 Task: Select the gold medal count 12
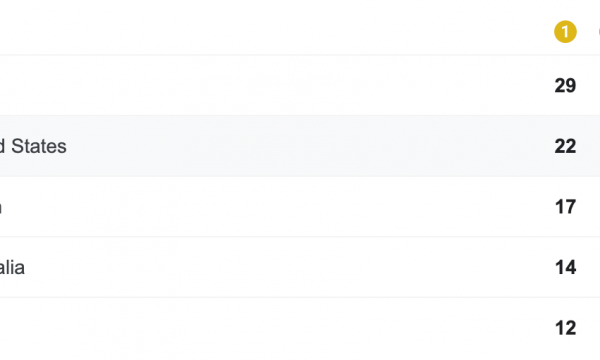click(x=565, y=328)
